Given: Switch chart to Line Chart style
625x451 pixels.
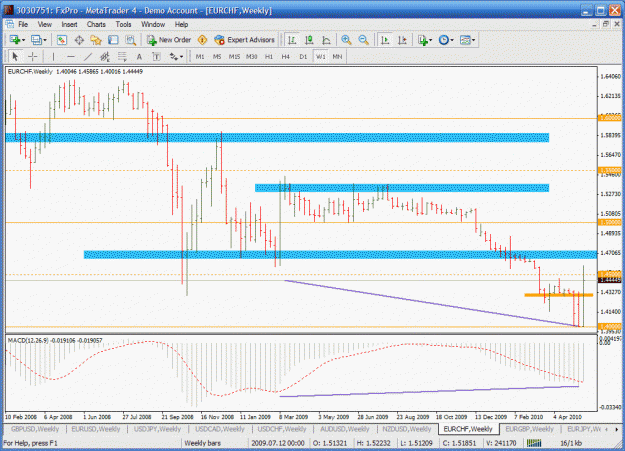Looking at the screenshot, I should coord(326,40).
